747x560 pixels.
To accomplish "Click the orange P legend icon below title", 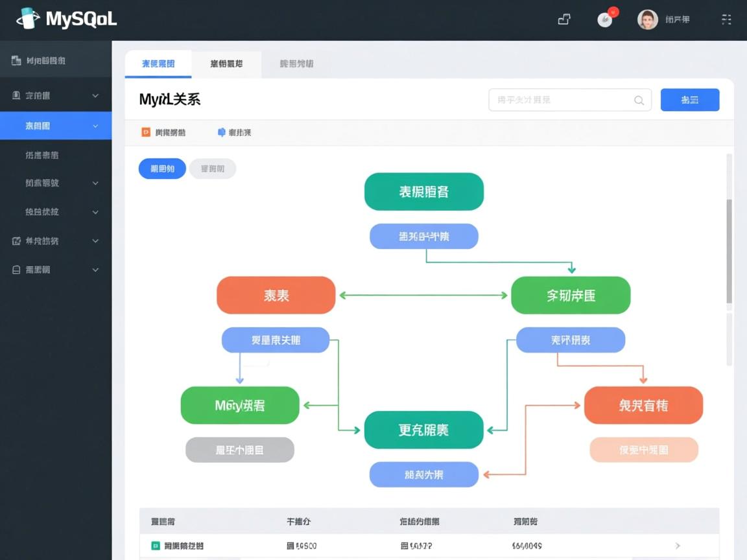I will coord(145,132).
